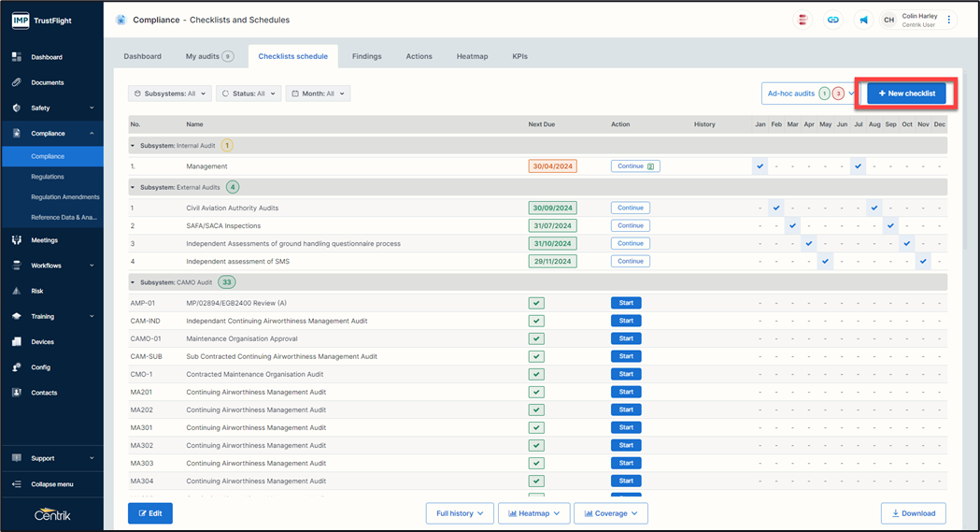Click the Devices icon in sidebar
This screenshot has height=532, width=980.
(17, 342)
